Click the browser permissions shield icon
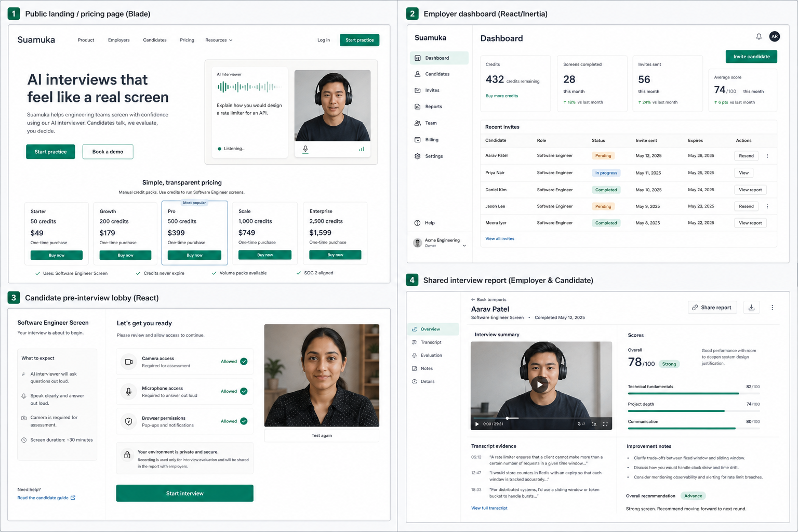798x532 pixels. coord(129,421)
